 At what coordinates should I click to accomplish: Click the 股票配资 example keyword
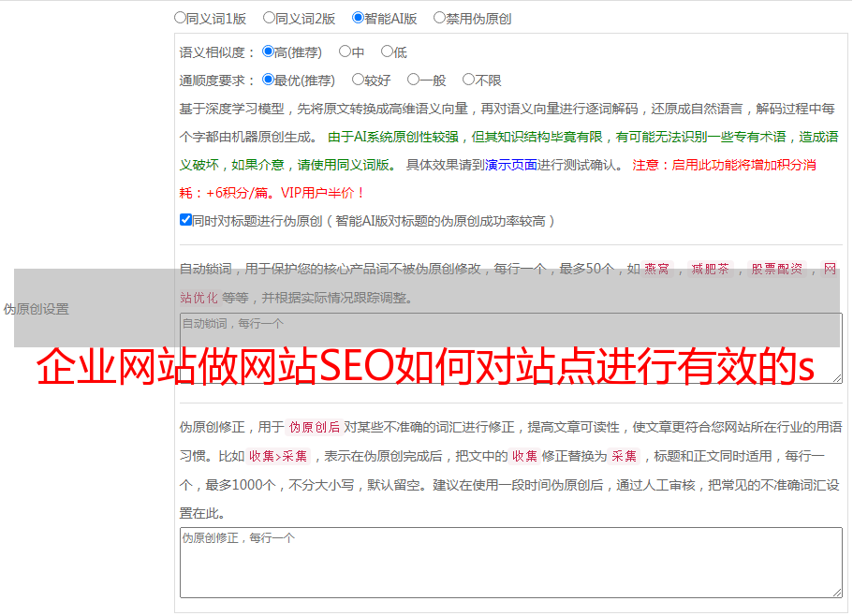pos(777,269)
